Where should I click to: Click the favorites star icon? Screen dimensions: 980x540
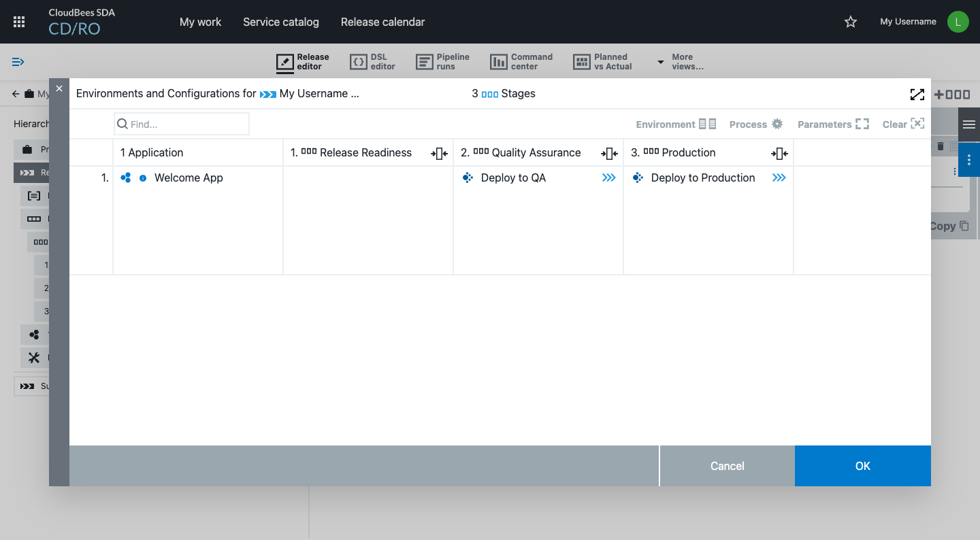(x=850, y=22)
